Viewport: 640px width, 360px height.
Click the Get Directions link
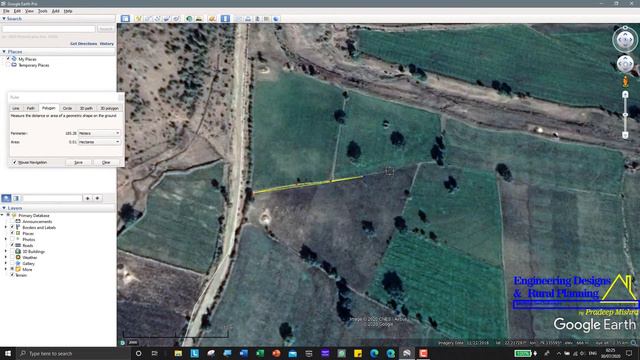[x=84, y=44]
